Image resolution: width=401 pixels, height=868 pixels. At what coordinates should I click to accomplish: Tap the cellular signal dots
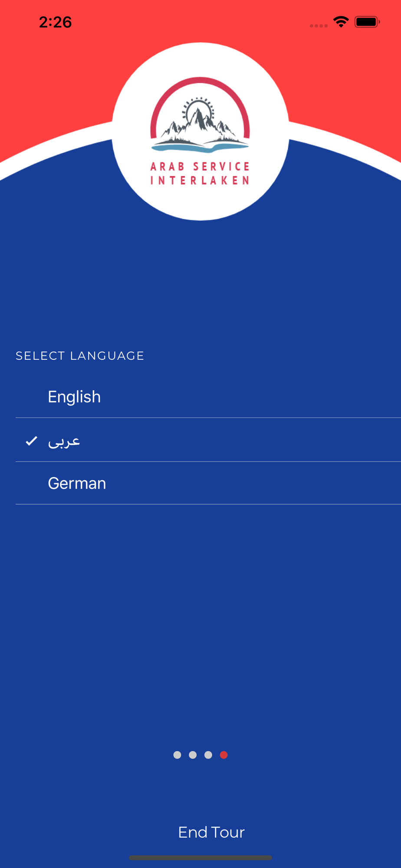click(319, 26)
